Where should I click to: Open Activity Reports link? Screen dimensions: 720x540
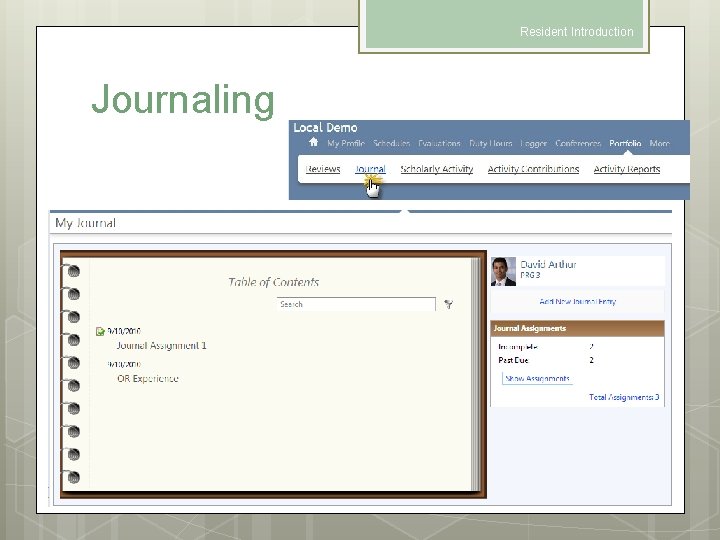tap(627, 169)
